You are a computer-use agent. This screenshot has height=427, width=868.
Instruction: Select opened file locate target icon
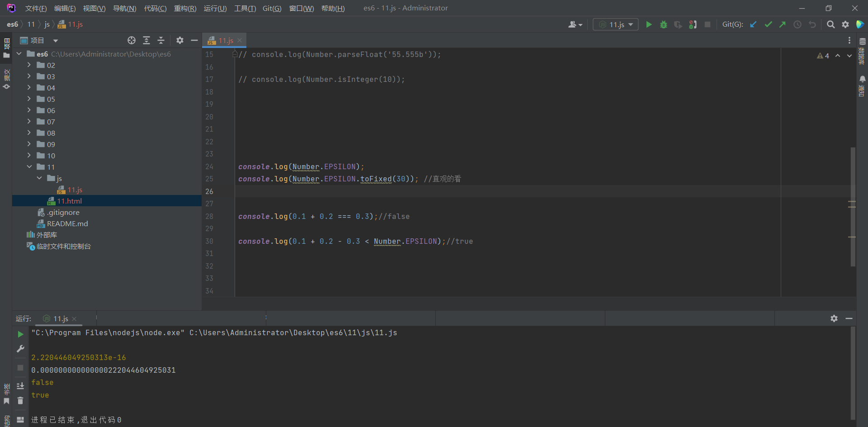click(x=132, y=40)
